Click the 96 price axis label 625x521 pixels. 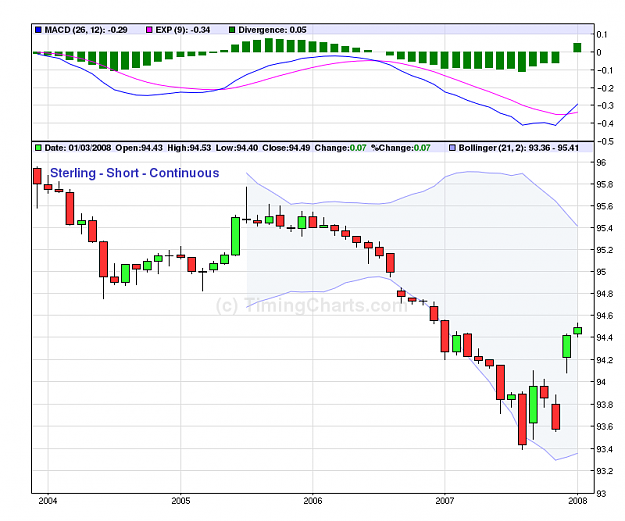(x=601, y=163)
